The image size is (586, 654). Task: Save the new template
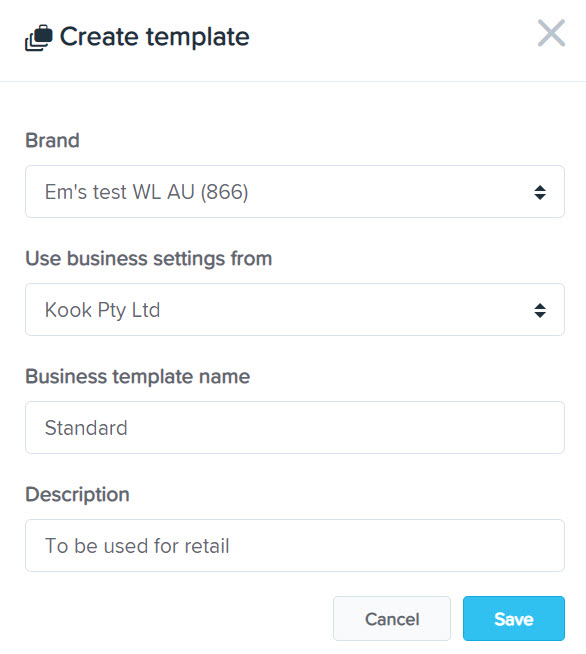click(x=514, y=619)
